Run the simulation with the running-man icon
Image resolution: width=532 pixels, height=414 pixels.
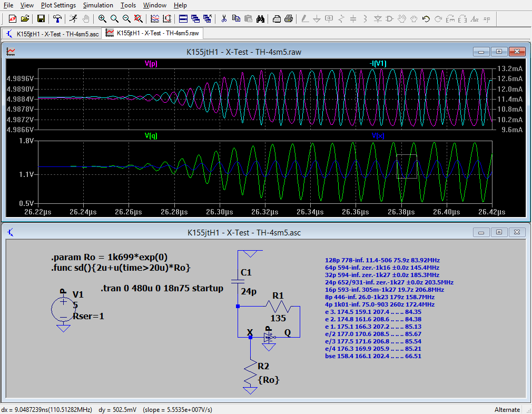(x=73, y=19)
